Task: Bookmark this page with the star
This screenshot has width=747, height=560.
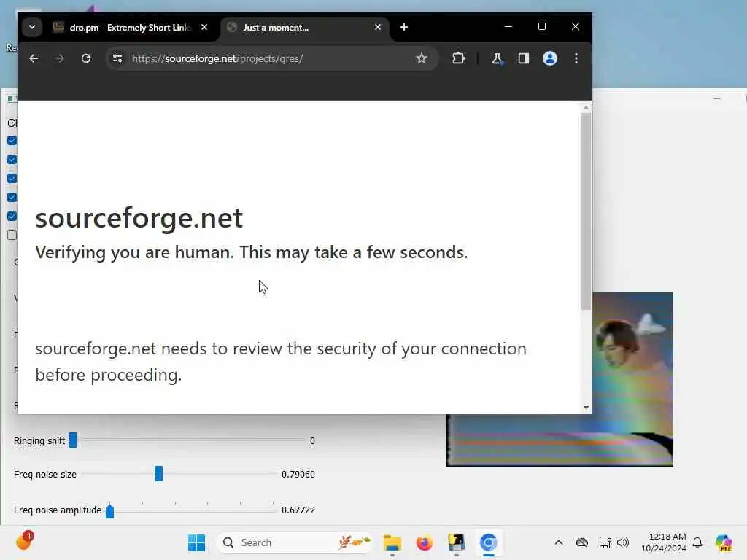Action: click(422, 58)
